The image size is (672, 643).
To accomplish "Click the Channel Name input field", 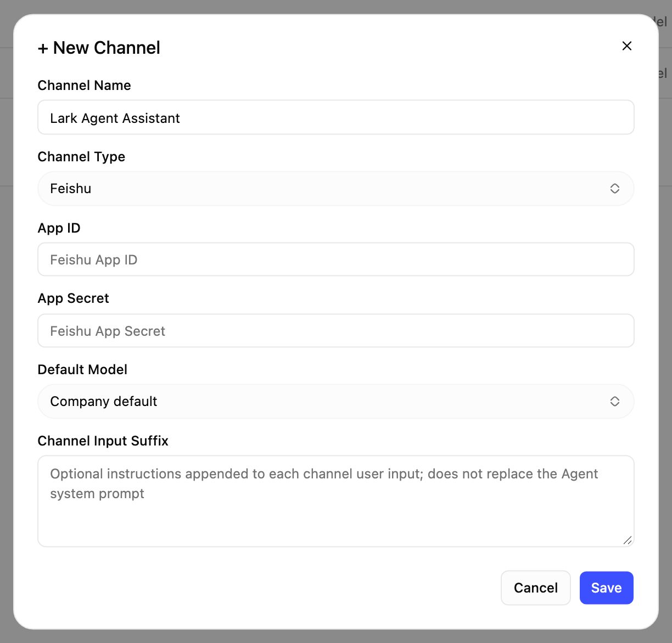I will (336, 117).
